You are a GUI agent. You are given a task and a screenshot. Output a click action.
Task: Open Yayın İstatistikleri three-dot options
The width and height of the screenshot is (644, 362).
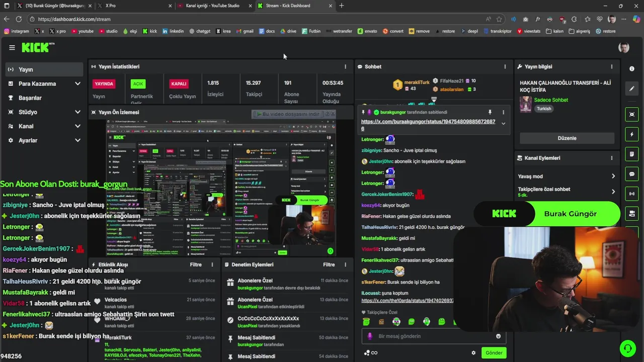(345, 66)
